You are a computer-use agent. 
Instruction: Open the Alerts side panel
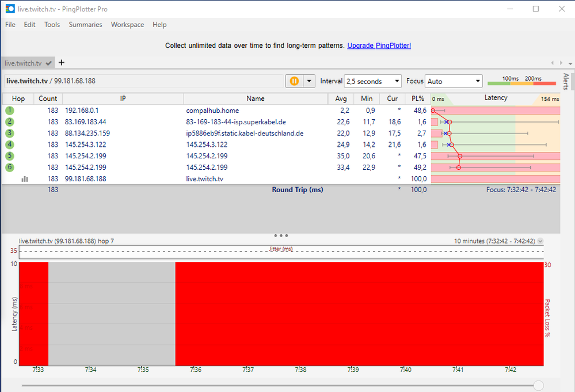coord(566,81)
